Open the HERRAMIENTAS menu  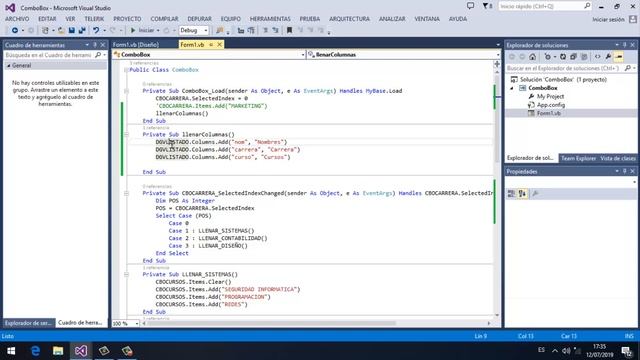click(x=270, y=19)
